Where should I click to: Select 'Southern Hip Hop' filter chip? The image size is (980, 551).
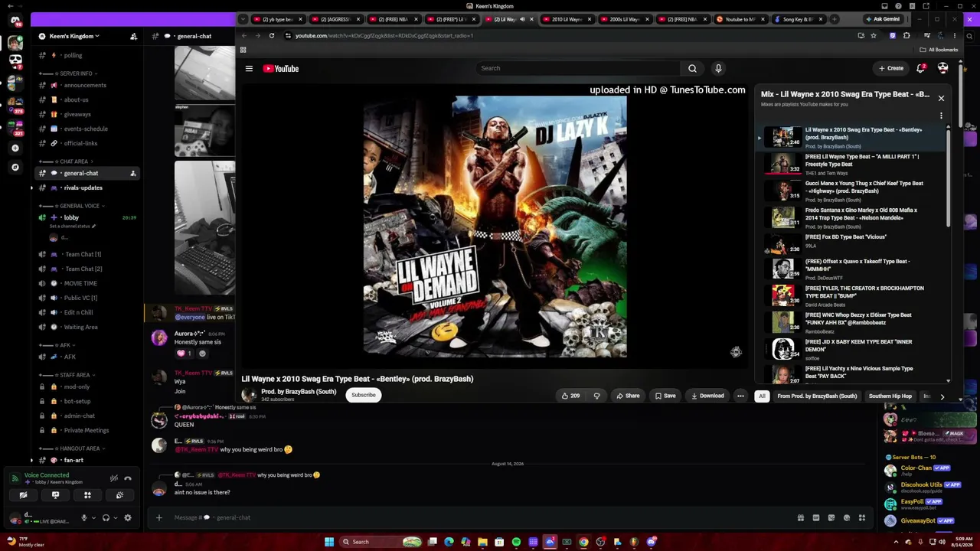coord(890,396)
